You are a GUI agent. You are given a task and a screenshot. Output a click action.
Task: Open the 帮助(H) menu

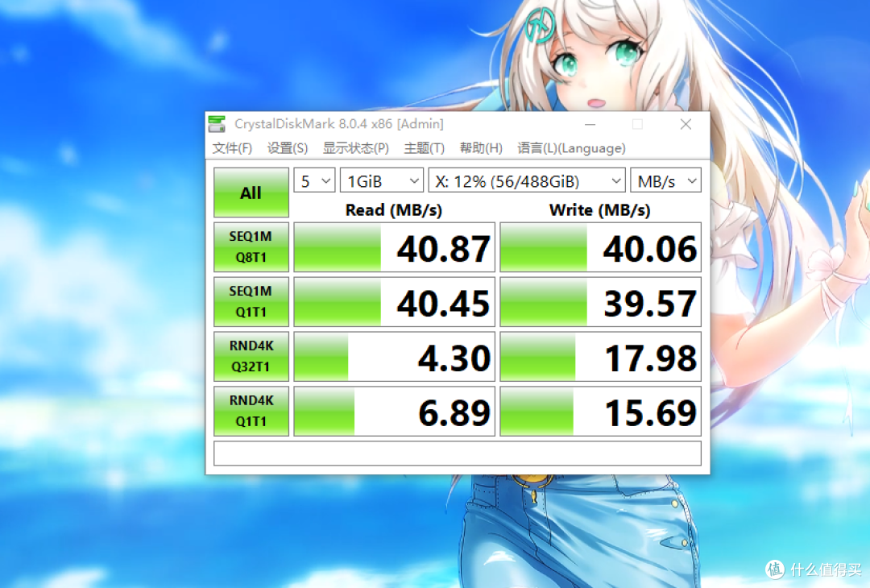point(480,148)
